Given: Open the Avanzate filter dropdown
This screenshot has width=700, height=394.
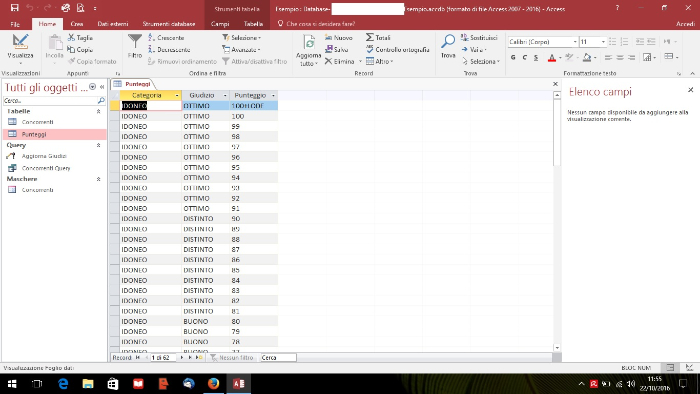Looking at the screenshot, I should coord(241,50).
